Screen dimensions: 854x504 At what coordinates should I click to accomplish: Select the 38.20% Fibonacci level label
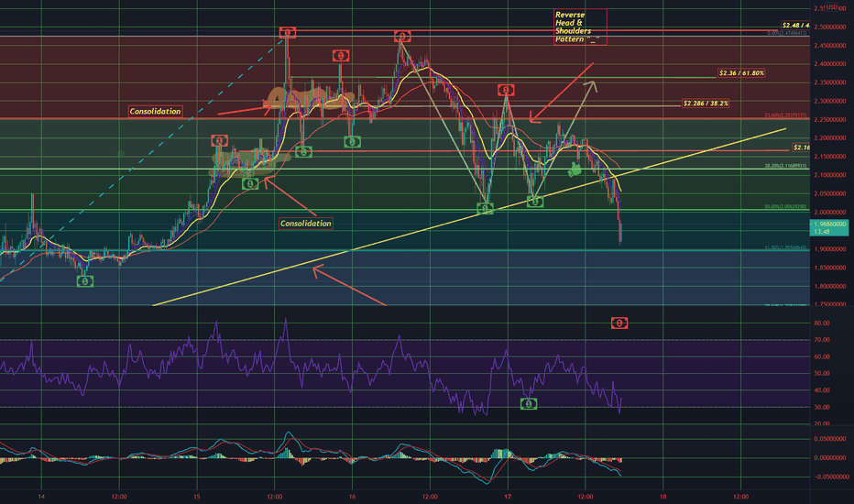click(785, 166)
